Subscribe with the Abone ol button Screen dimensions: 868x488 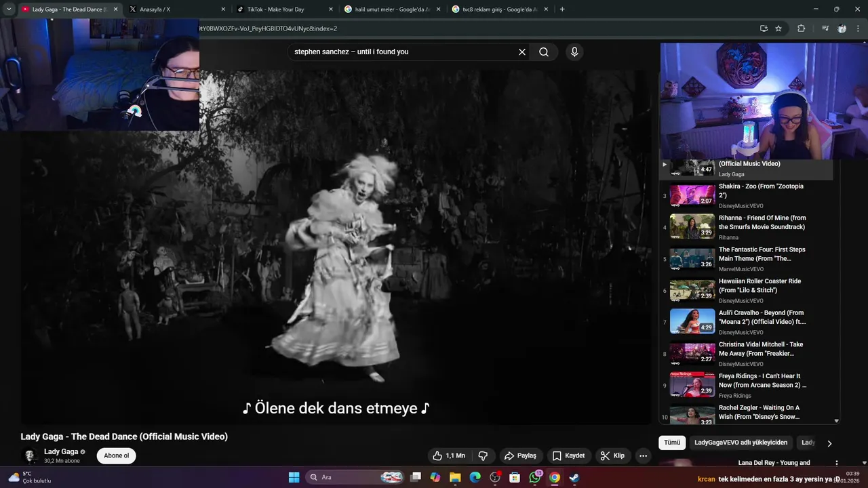[117, 455]
